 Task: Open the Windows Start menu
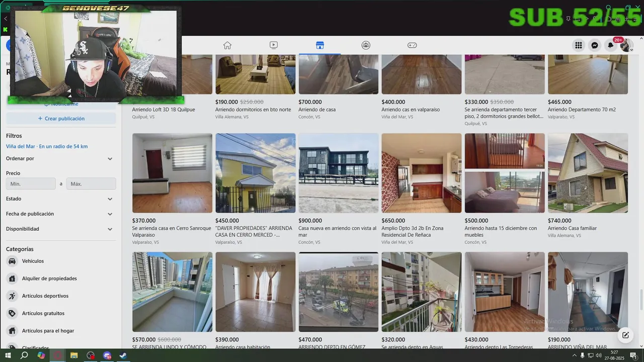8,355
